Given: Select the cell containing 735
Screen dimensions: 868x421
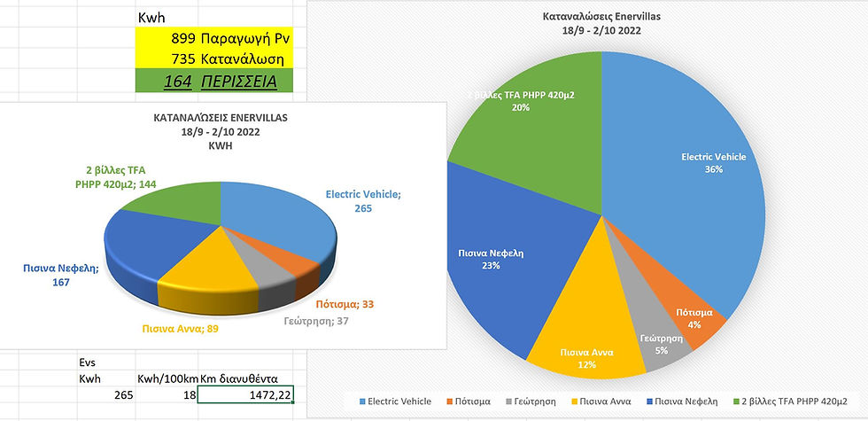Looking at the screenshot, I should [167, 58].
